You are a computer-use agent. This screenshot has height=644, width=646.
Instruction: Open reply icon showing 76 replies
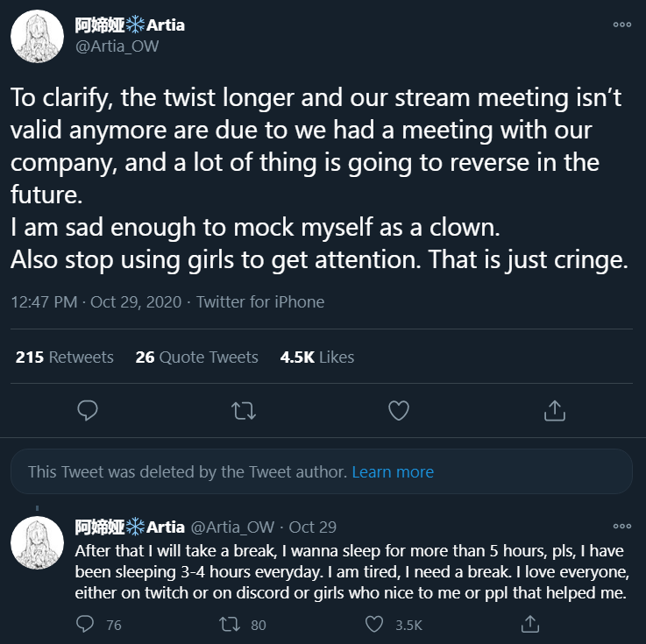click(x=86, y=624)
